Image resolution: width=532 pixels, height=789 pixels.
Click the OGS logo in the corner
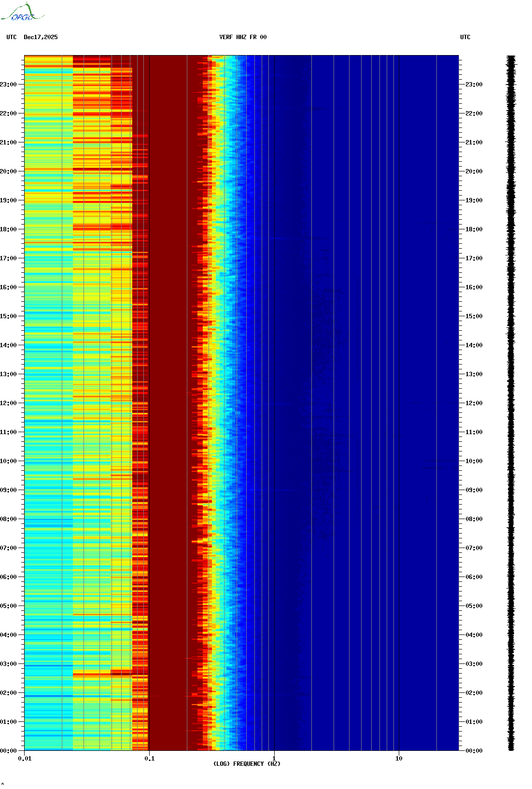click(x=22, y=12)
